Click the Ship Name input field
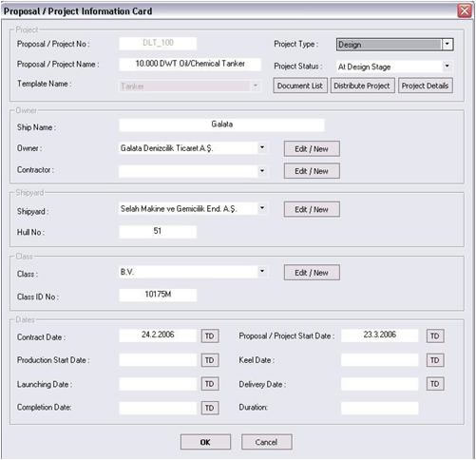Viewport: 476px width, 460px height. tap(221, 125)
